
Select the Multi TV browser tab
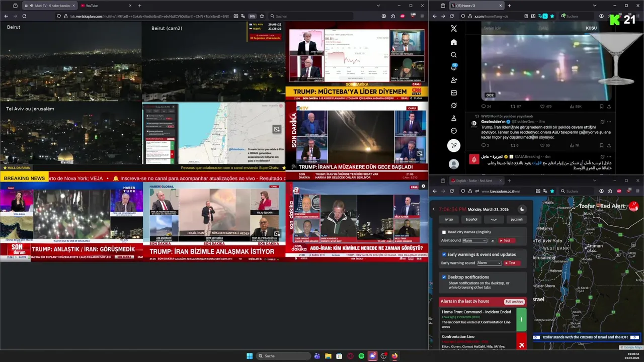click(49, 6)
